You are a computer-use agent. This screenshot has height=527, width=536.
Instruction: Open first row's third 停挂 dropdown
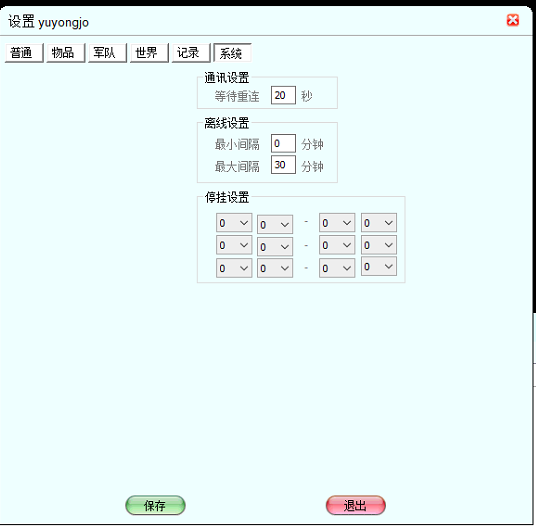point(337,223)
